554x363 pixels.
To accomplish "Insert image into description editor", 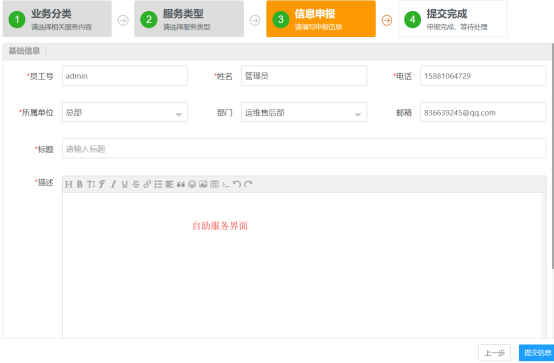I will pos(203,184).
